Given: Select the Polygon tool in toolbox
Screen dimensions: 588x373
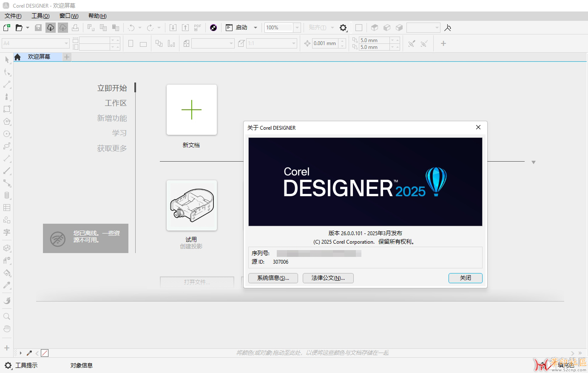Looking at the screenshot, I should [x=7, y=121].
